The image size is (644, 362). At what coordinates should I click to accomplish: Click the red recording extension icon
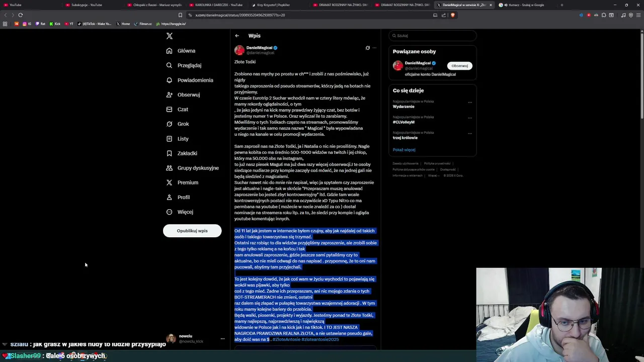coord(589,15)
